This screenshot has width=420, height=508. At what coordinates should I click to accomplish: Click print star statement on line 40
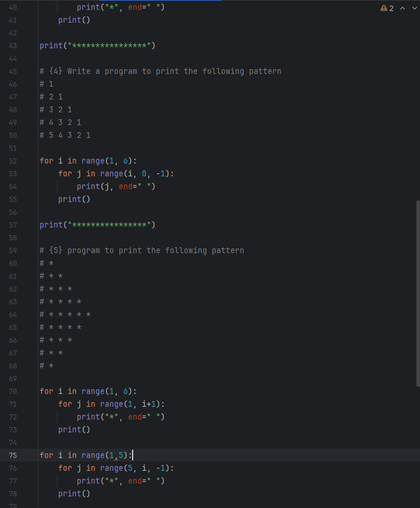pos(120,7)
